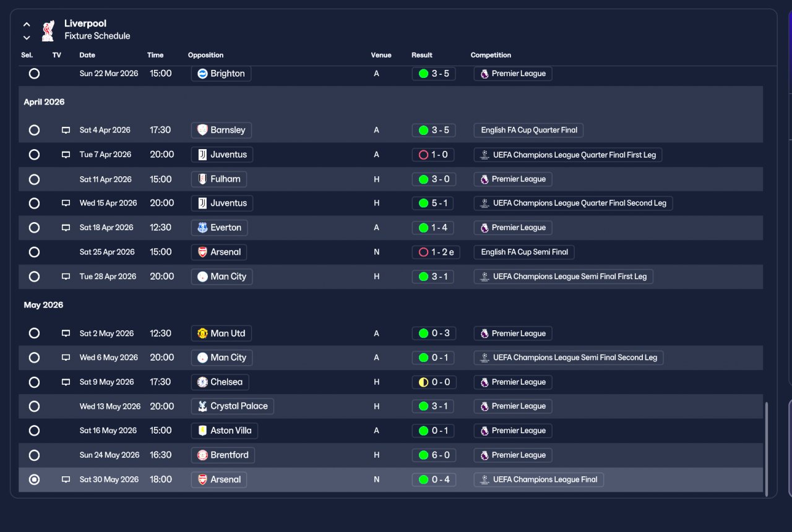
Task: Click the Aston Villa badge icon
Action: [x=202, y=431]
